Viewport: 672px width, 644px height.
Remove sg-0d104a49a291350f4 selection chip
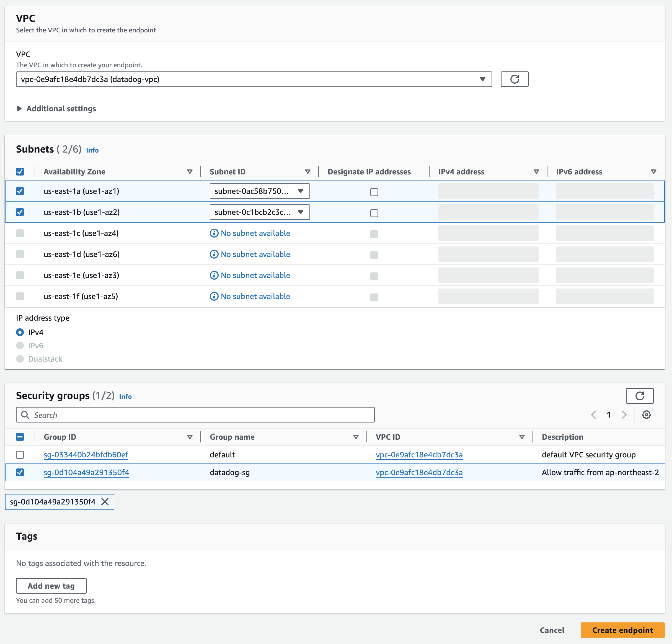coord(105,502)
